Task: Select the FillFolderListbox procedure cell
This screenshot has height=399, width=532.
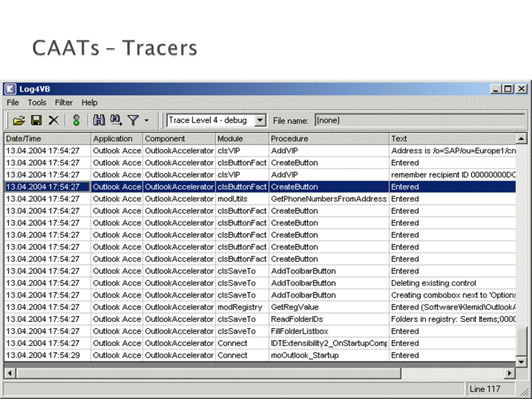Action: [329, 331]
